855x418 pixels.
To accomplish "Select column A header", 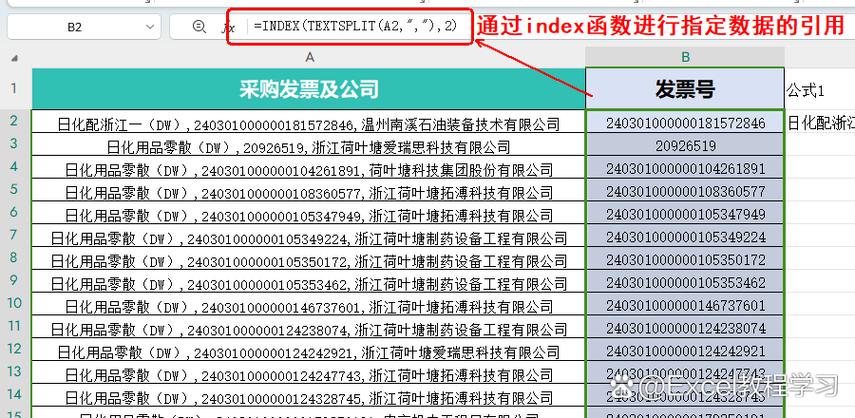I will click(309, 57).
